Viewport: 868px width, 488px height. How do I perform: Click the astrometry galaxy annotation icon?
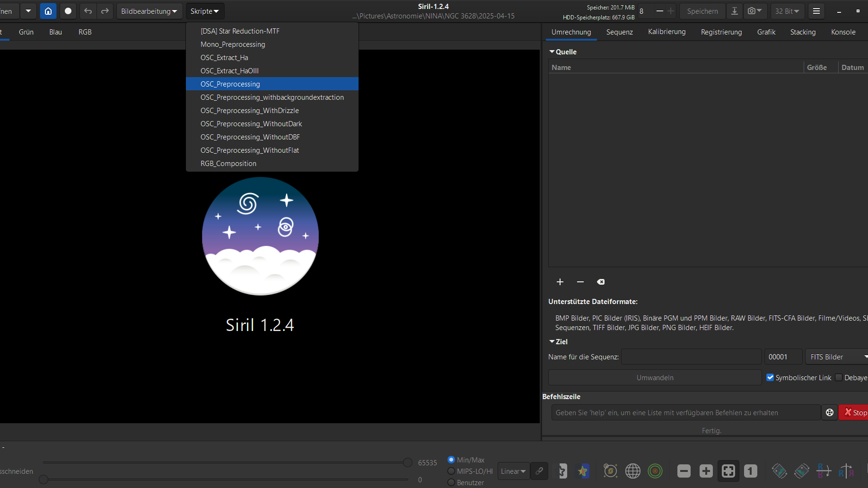[611, 471]
